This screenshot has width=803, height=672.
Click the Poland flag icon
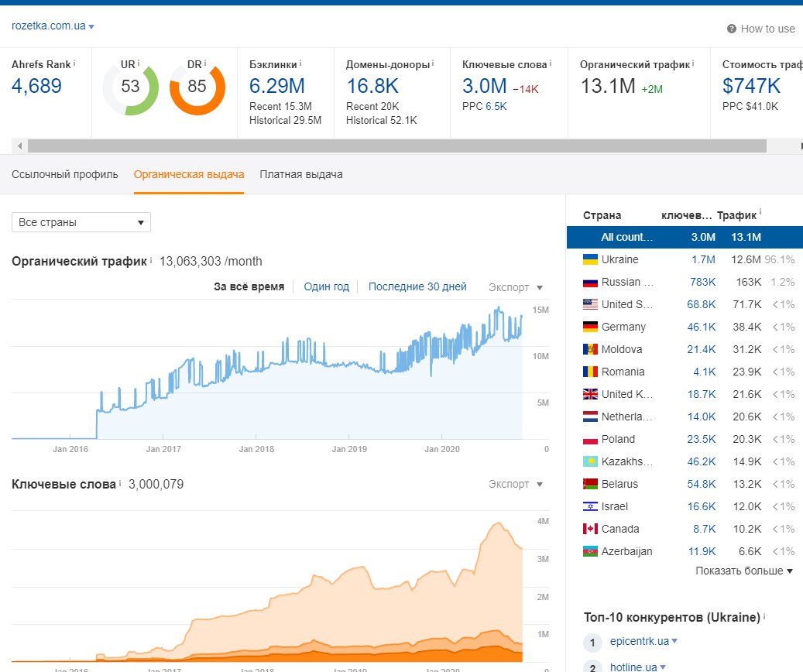590,440
